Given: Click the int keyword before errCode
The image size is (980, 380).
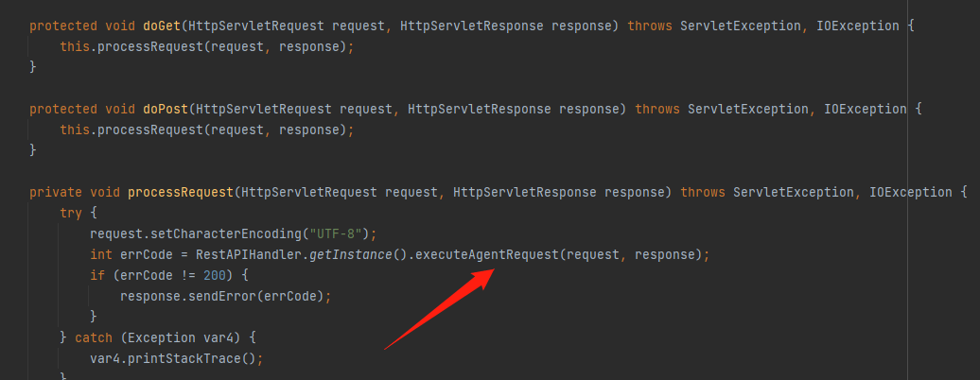Looking at the screenshot, I should click(x=101, y=254).
